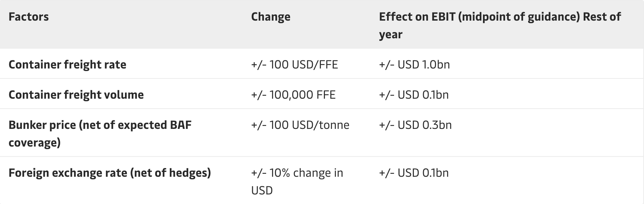Click the Bunker price row label
This screenshot has width=644, height=204.
point(100,134)
